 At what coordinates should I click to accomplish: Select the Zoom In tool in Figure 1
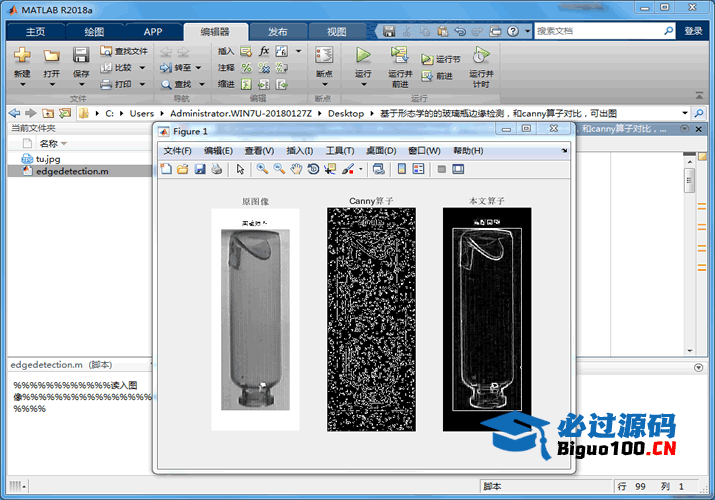tap(262, 169)
